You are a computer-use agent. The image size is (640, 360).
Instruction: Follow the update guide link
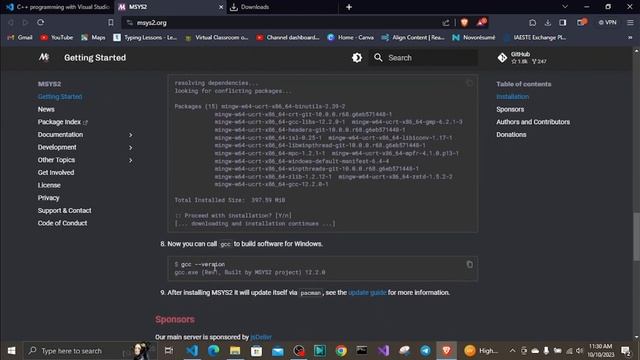tap(367, 293)
